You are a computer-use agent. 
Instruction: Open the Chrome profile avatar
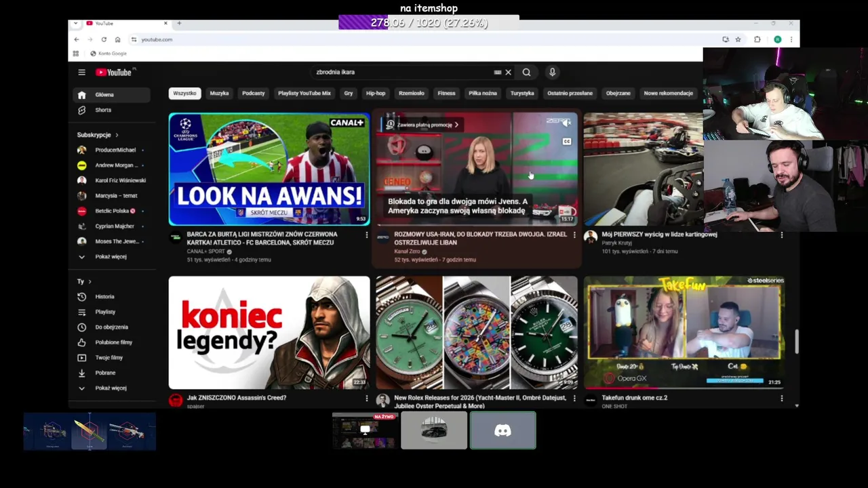pyautogui.click(x=778, y=39)
